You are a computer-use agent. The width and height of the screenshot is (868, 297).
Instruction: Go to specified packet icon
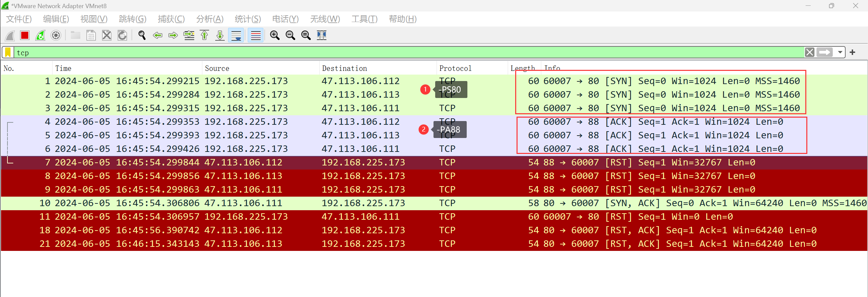click(x=189, y=35)
